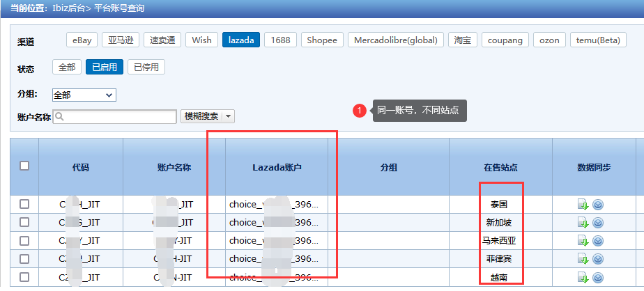644x291 pixels.
Task: Click into the 账户名称 search field
Action: [x=114, y=116]
